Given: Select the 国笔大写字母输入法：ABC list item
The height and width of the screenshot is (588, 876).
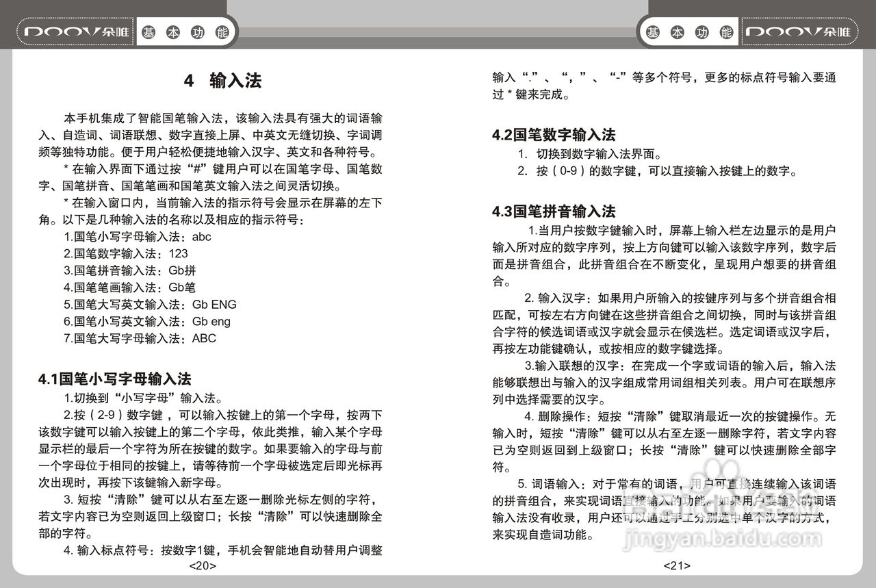Looking at the screenshot, I should pyautogui.click(x=140, y=338).
